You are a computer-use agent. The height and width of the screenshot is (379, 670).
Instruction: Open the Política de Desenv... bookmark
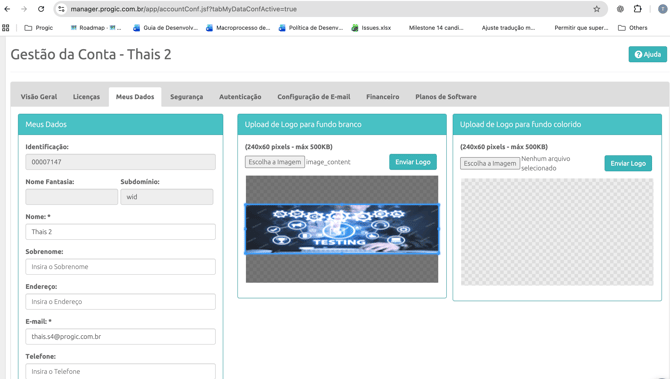click(x=311, y=28)
